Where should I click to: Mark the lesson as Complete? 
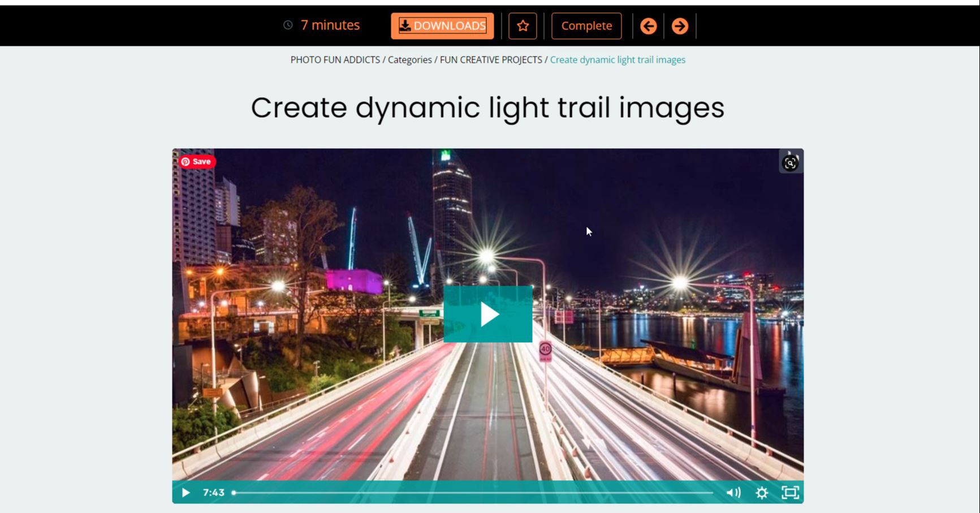(586, 26)
